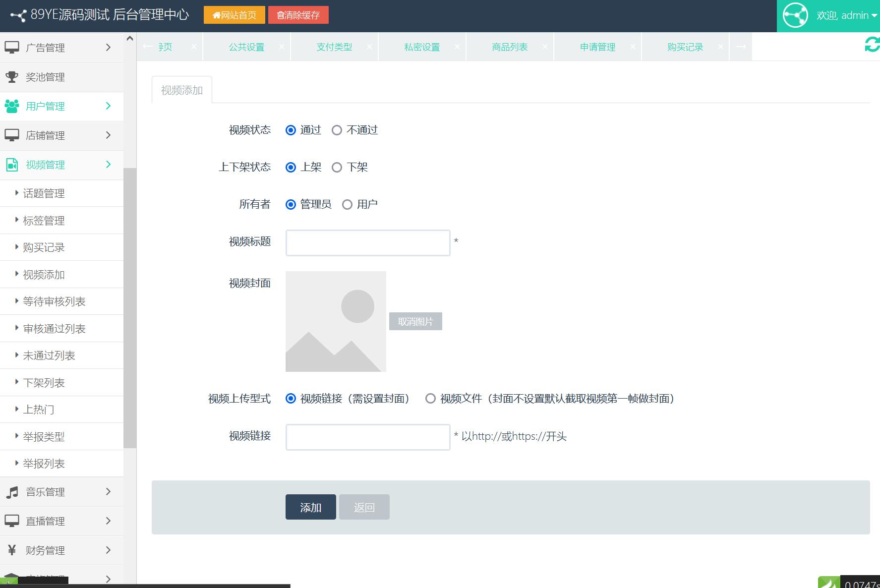Select 视频文件 as the upload type

pyautogui.click(x=430, y=399)
